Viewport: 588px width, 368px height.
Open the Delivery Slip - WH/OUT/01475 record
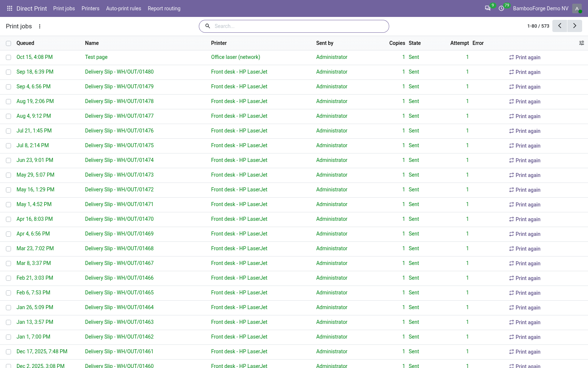pyautogui.click(x=119, y=145)
